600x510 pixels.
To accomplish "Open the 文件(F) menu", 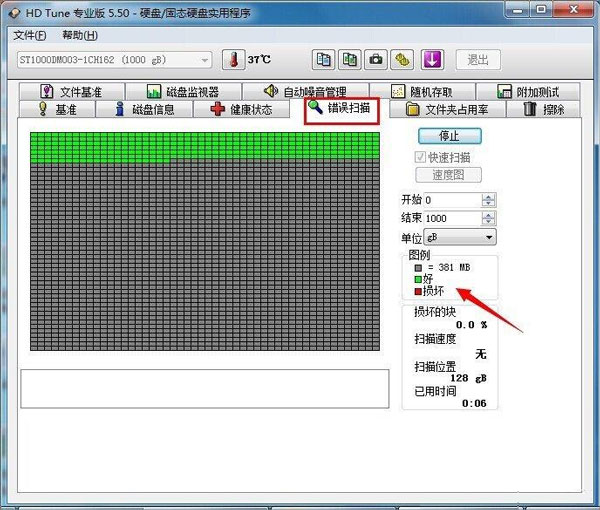I will click(30, 36).
